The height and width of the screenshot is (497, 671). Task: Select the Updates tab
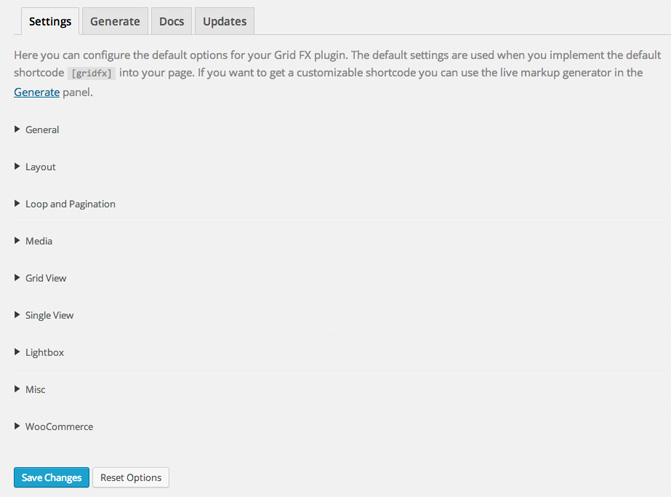click(224, 21)
